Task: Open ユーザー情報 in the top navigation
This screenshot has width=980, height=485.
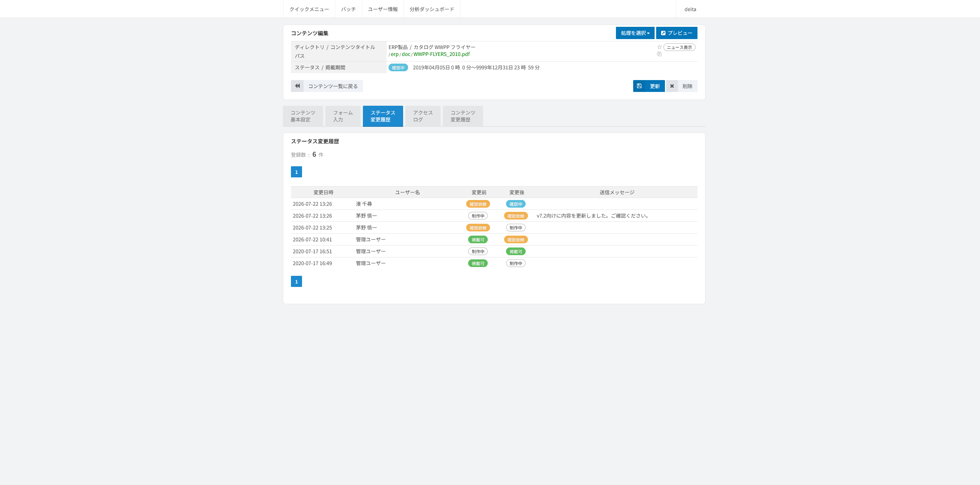Action: tap(383, 9)
